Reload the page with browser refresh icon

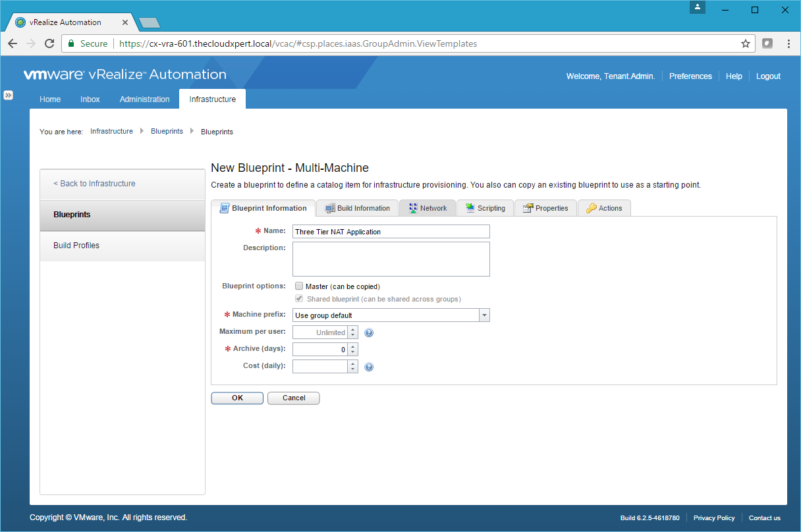[x=49, y=44]
